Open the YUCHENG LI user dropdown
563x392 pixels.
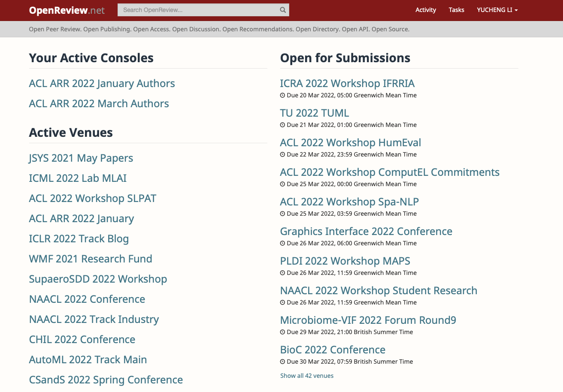pos(497,10)
